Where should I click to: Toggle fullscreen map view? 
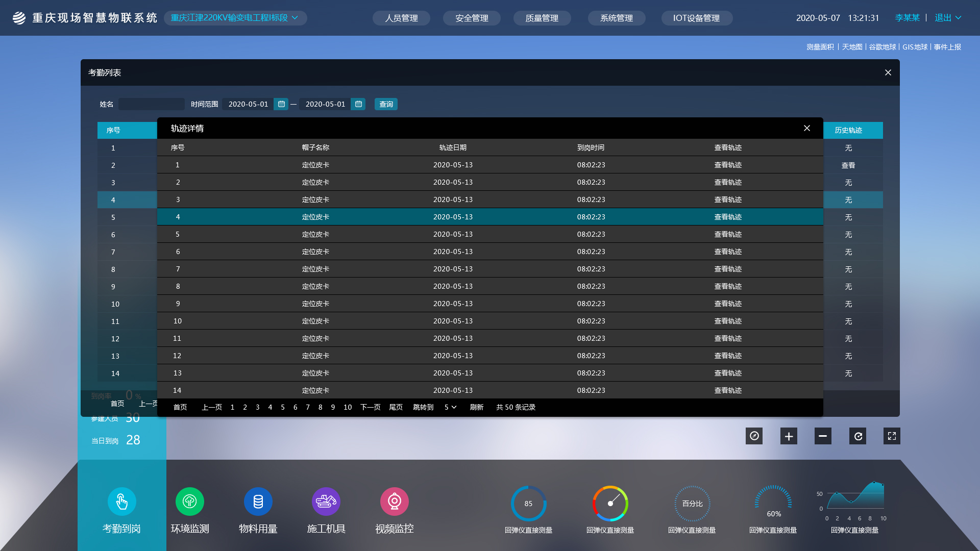pos(892,436)
